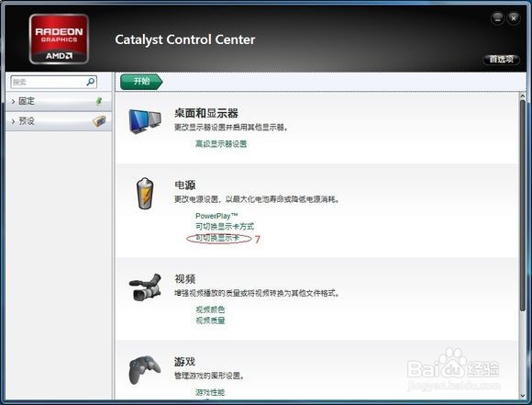Click the 更改电源设置 description text
This screenshot has height=405, width=532.
click(x=257, y=199)
